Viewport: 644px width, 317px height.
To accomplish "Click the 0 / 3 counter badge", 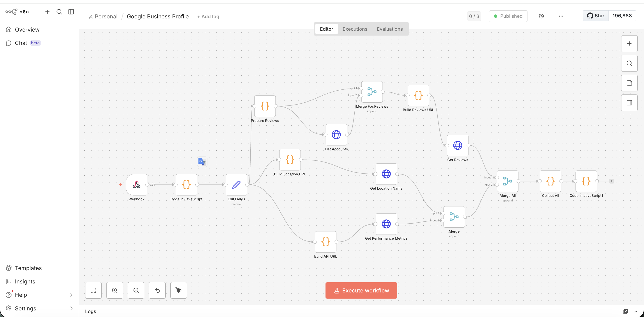I will click(x=474, y=16).
